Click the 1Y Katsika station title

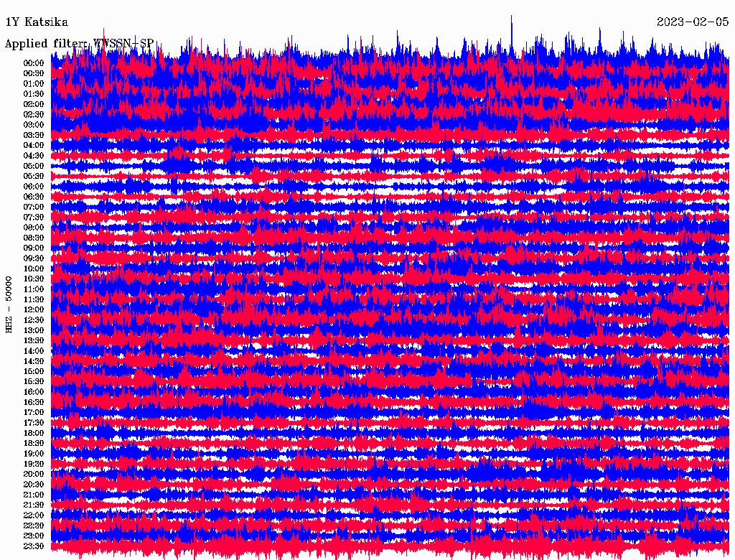(37, 22)
